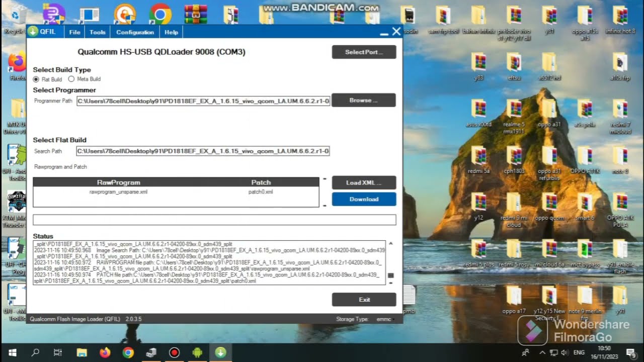
Task: Browse for a programmer file
Action: pyautogui.click(x=364, y=100)
